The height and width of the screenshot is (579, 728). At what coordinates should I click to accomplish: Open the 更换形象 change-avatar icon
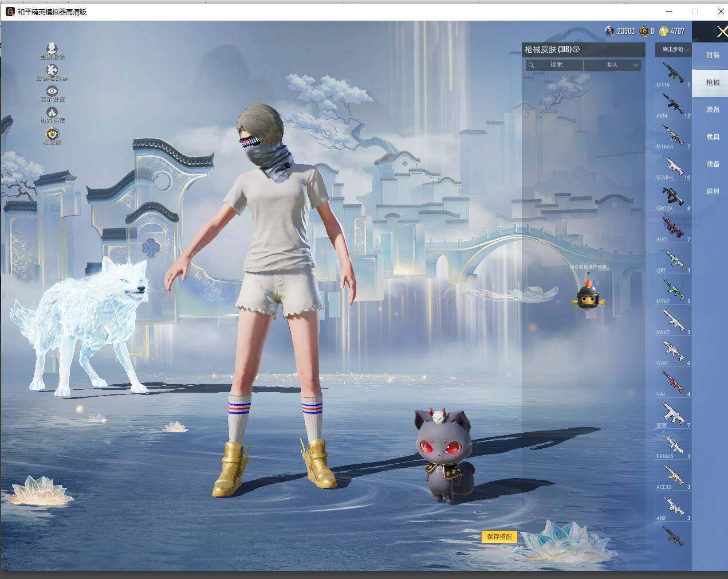point(52,48)
